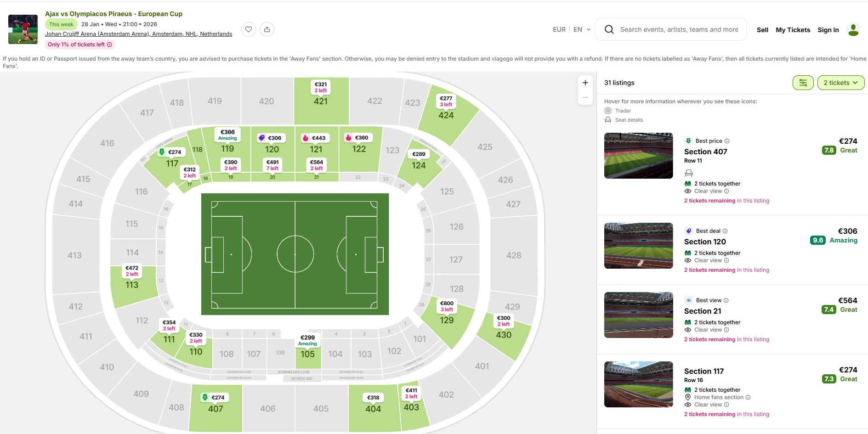Image resolution: width=868 pixels, height=434 pixels.
Task: Zoom in on the seat map
Action: [585, 83]
